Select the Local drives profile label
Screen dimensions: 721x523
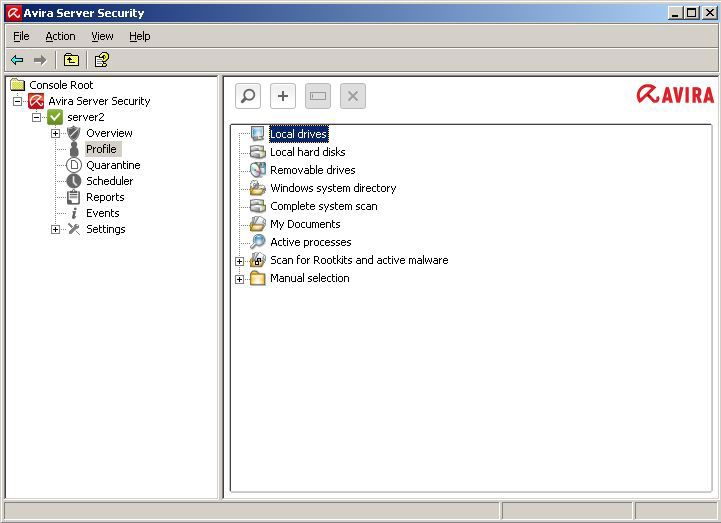(298, 134)
